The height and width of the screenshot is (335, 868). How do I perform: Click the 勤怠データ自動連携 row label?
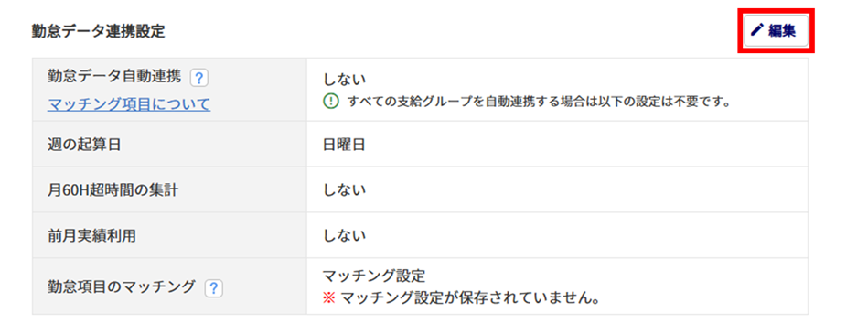[x=114, y=77]
